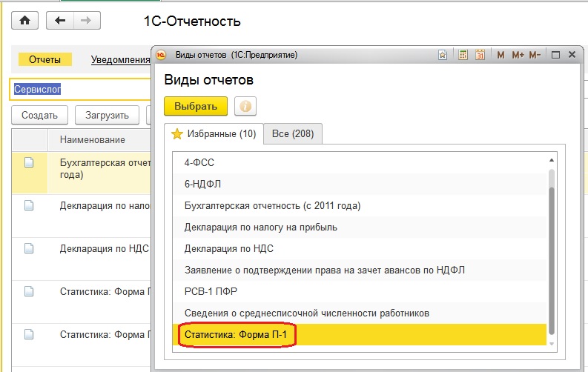588x372 pixels.
Task: Click document icon of Декларация по НДС row
Action: point(29,248)
